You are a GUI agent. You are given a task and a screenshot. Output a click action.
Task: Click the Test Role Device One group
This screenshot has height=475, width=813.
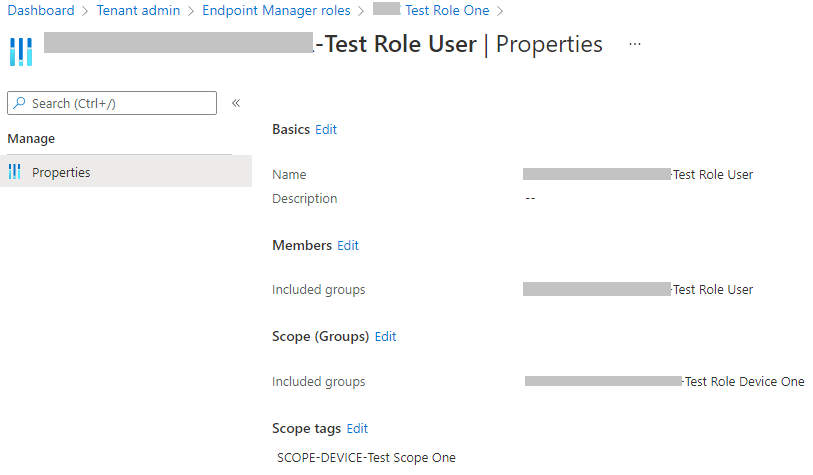coord(665,382)
